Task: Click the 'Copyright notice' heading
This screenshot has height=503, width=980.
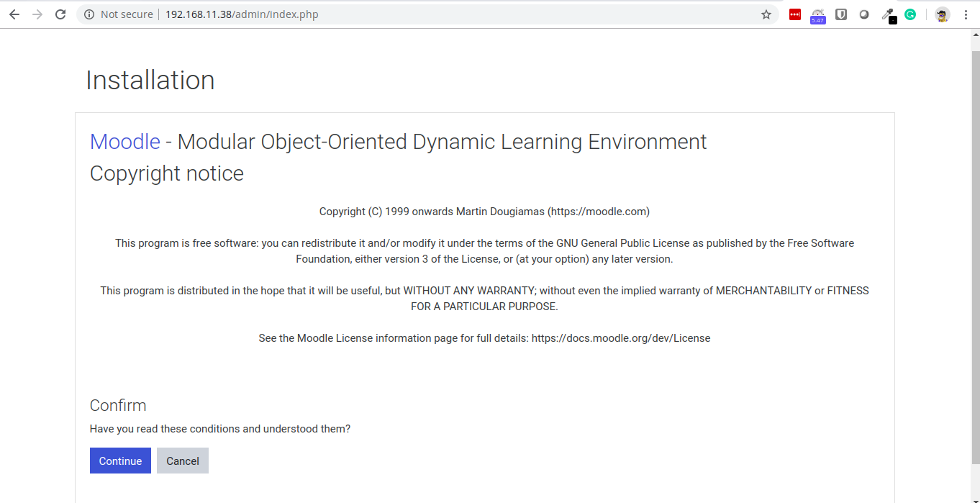Action: pyautogui.click(x=167, y=173)
